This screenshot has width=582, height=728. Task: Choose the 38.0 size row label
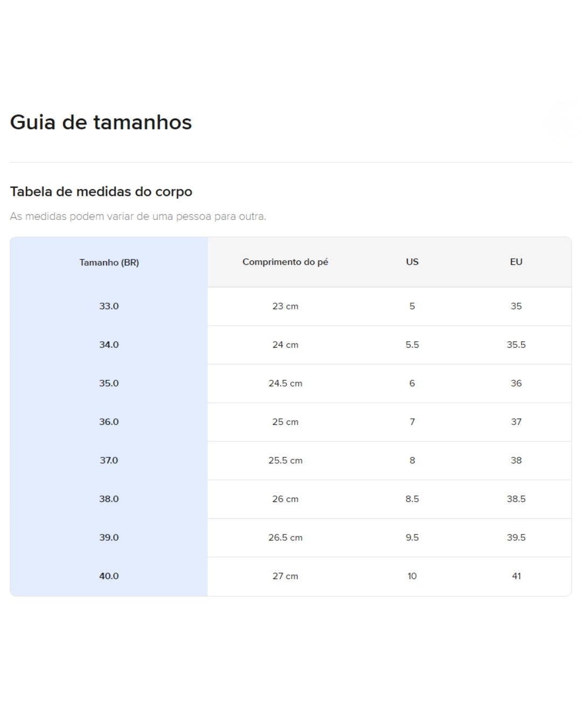(109, 499)
